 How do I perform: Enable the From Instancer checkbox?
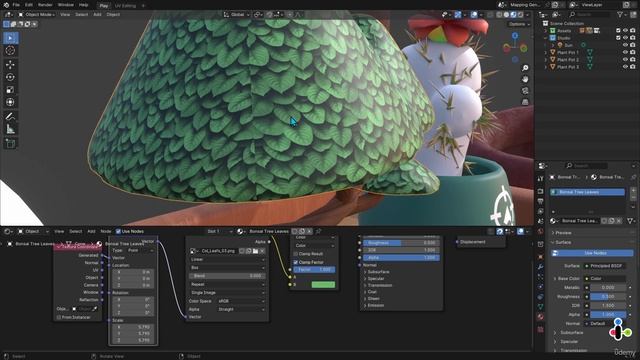59,317
